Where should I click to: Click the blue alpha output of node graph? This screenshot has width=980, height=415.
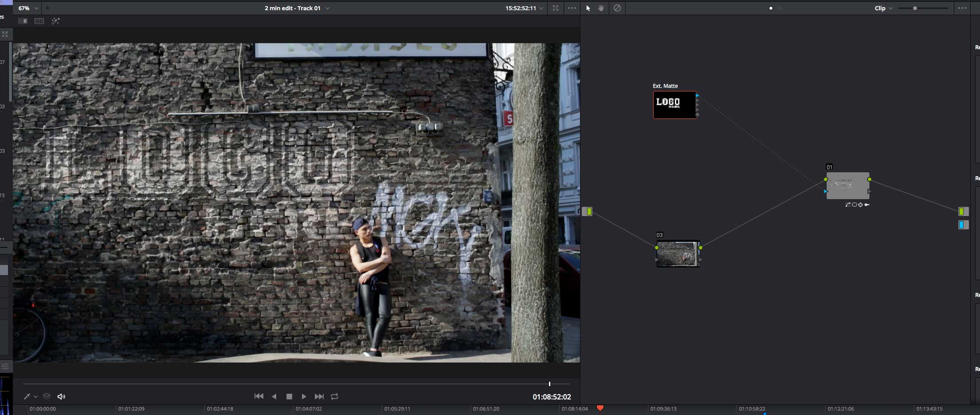pyautogui.click(x=962, y=225)
